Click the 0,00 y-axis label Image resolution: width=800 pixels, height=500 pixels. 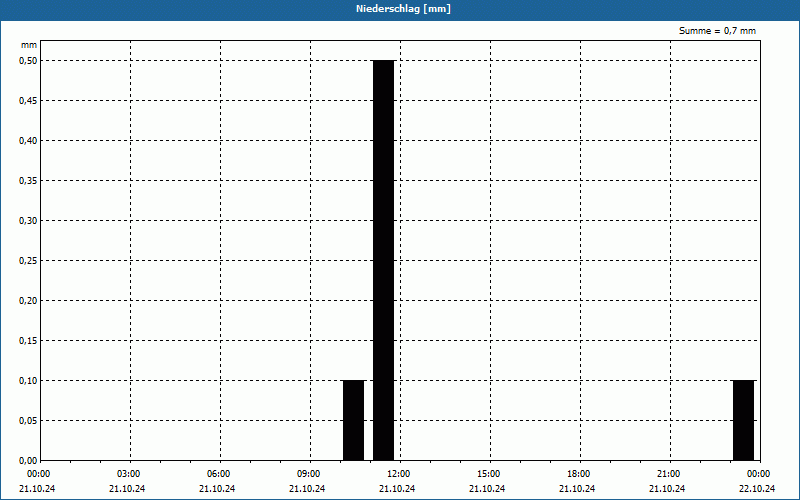tap(28, 460)
